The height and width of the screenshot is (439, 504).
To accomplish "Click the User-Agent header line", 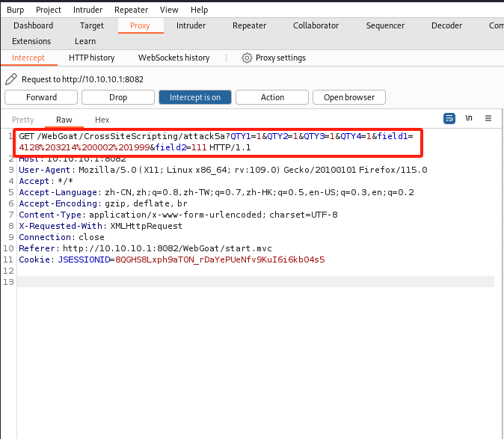I will tap(223, 170).
